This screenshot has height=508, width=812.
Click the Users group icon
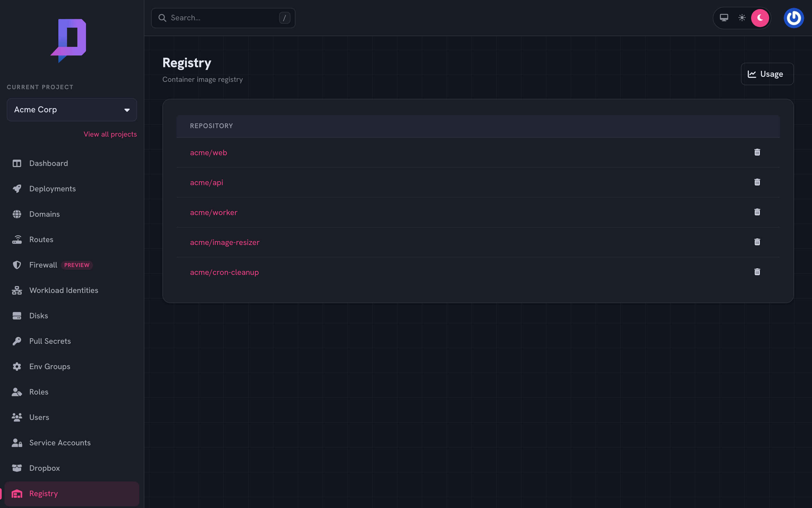(17, 417)
